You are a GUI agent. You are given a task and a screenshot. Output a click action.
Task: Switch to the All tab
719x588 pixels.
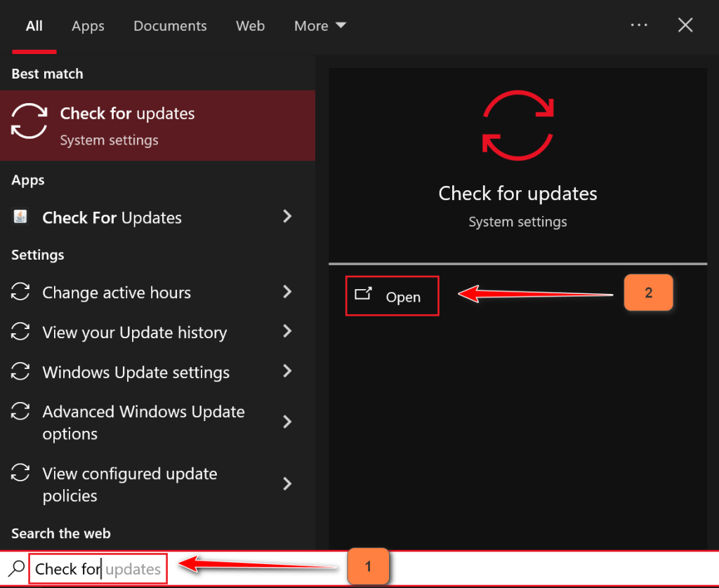[34, 26]
